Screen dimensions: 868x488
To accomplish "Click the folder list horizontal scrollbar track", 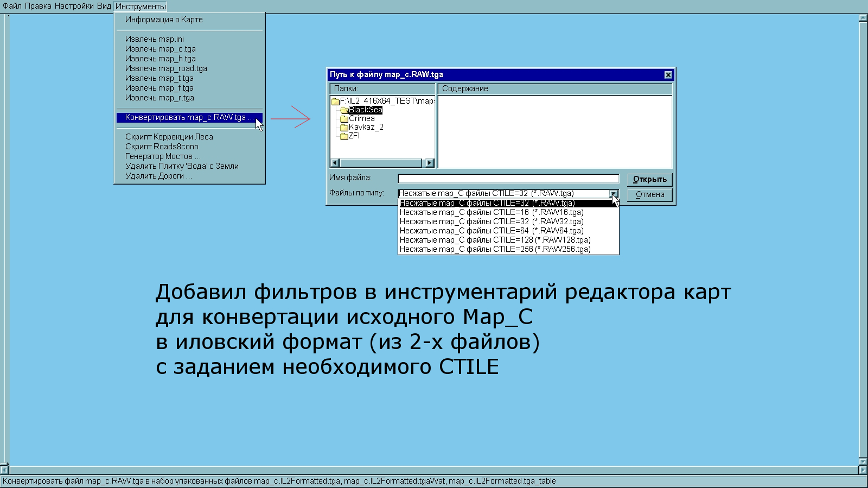I will (382, 163).
